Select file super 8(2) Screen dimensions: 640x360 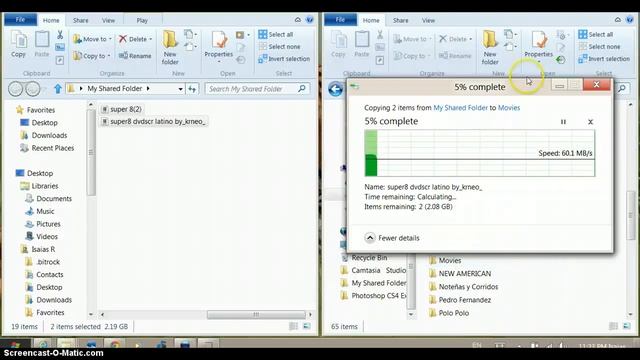pyautogui.click(x=122, y=109)
